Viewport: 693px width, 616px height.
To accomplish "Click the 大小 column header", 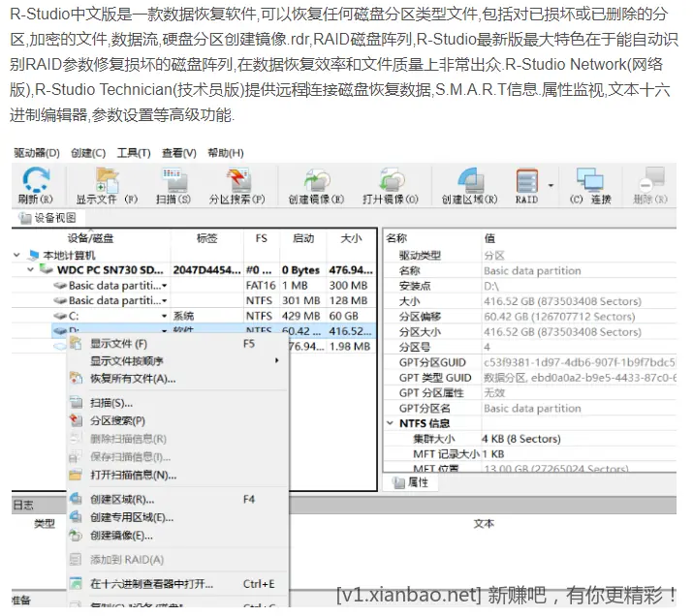I will click(352, 238).
